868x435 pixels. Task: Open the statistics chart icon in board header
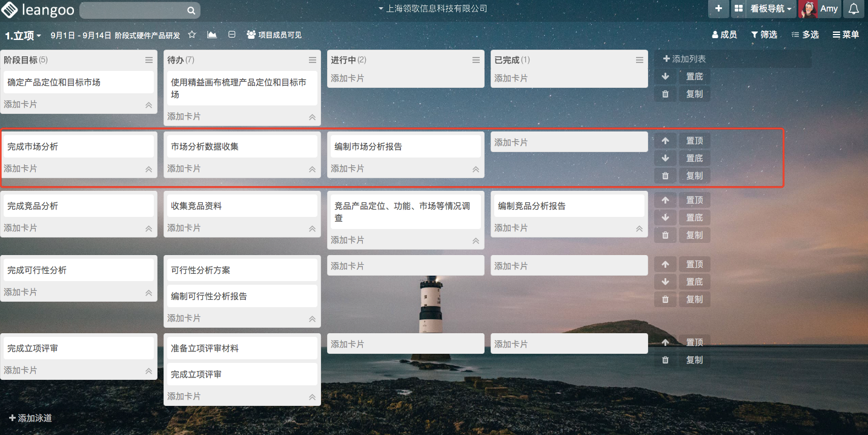(x=211, y=35)
